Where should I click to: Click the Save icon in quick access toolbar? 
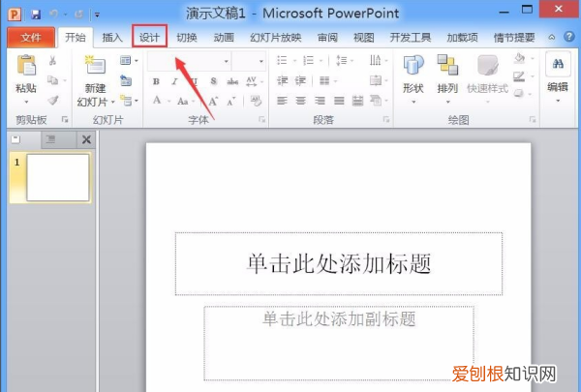[x=36, y=15]
